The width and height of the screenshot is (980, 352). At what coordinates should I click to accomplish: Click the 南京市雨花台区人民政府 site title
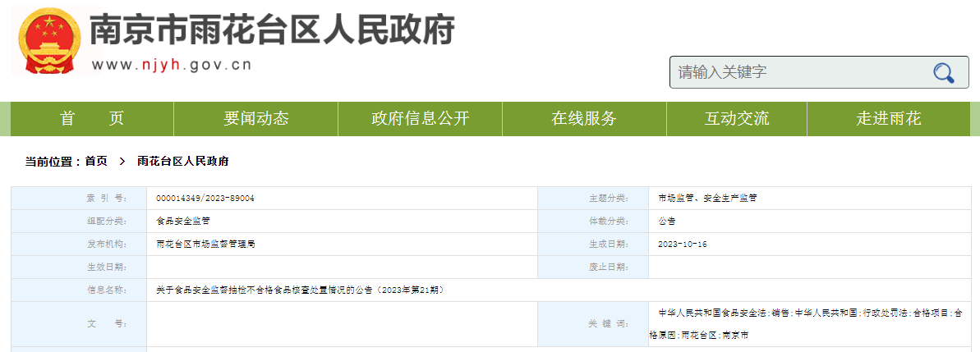click(271, 31)
